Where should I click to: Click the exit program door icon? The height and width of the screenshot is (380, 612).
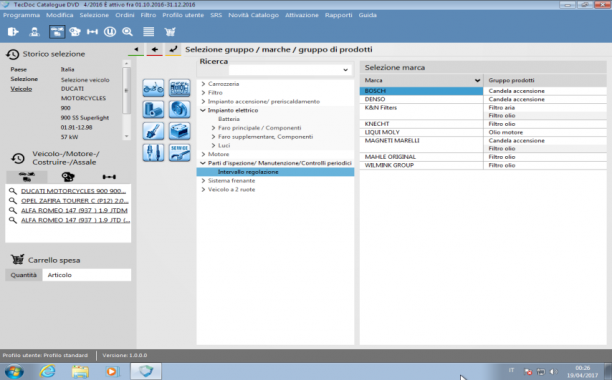coord(13,32)
